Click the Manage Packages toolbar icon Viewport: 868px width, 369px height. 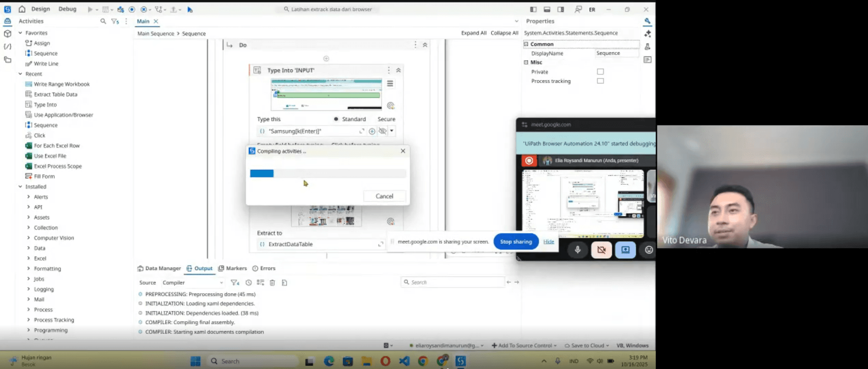pos(120,9)
